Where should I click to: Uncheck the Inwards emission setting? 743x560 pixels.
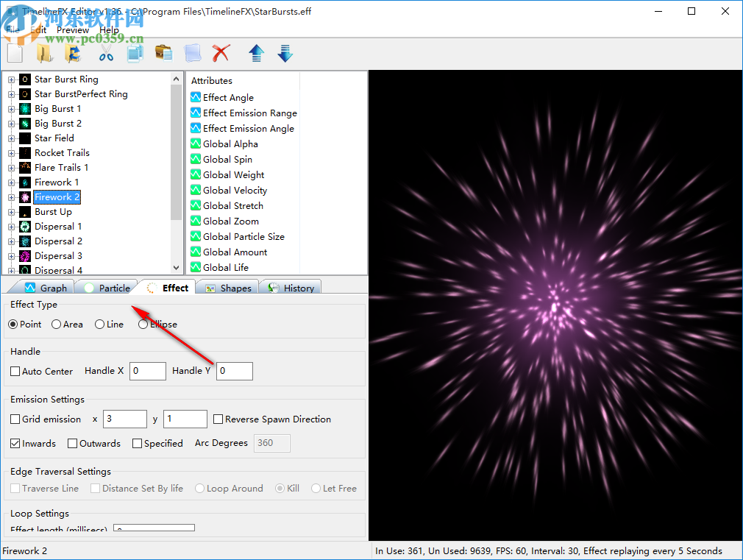tap(15, 443)
